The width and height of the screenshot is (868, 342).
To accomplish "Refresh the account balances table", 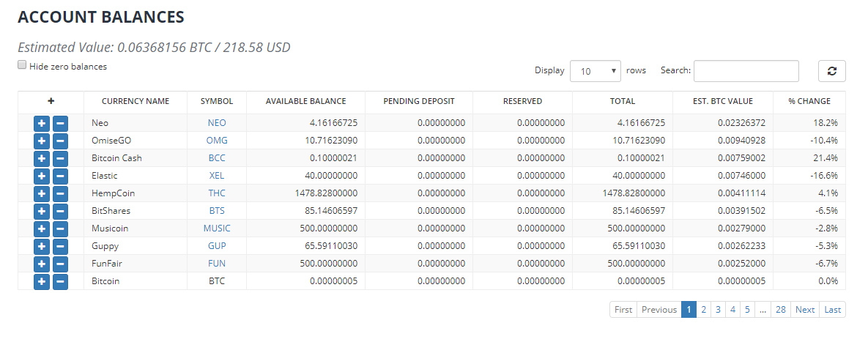I will click(x=831, y=71).
